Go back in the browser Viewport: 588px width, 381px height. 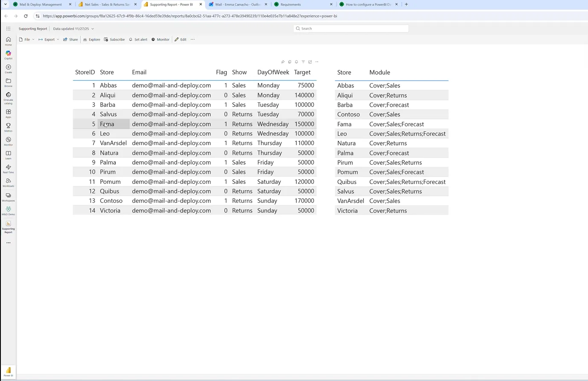tap(6, 16)
